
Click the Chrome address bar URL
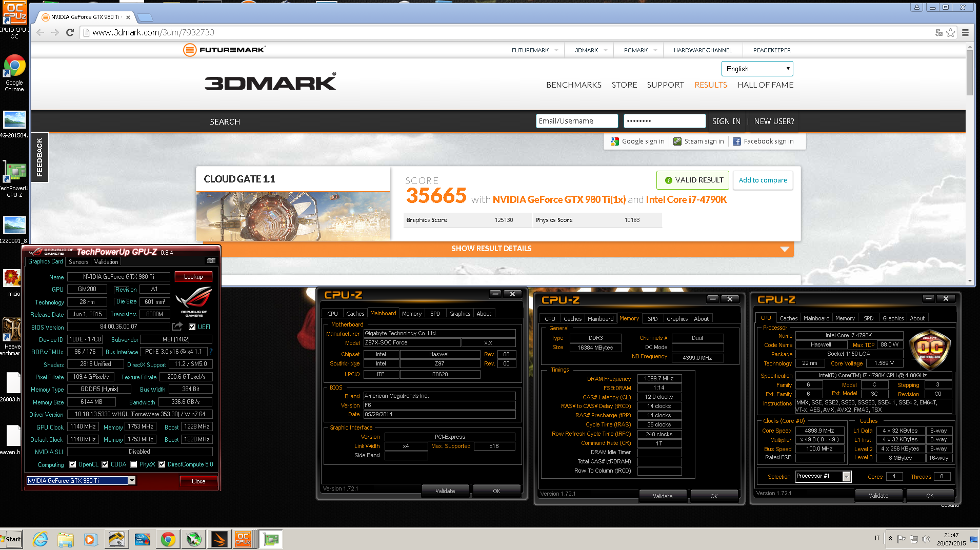(153, 32)
